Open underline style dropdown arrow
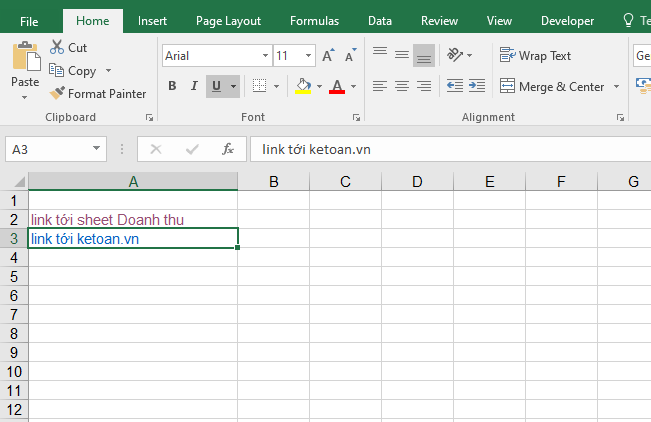 pyautogui.click(x=233, y=86)
